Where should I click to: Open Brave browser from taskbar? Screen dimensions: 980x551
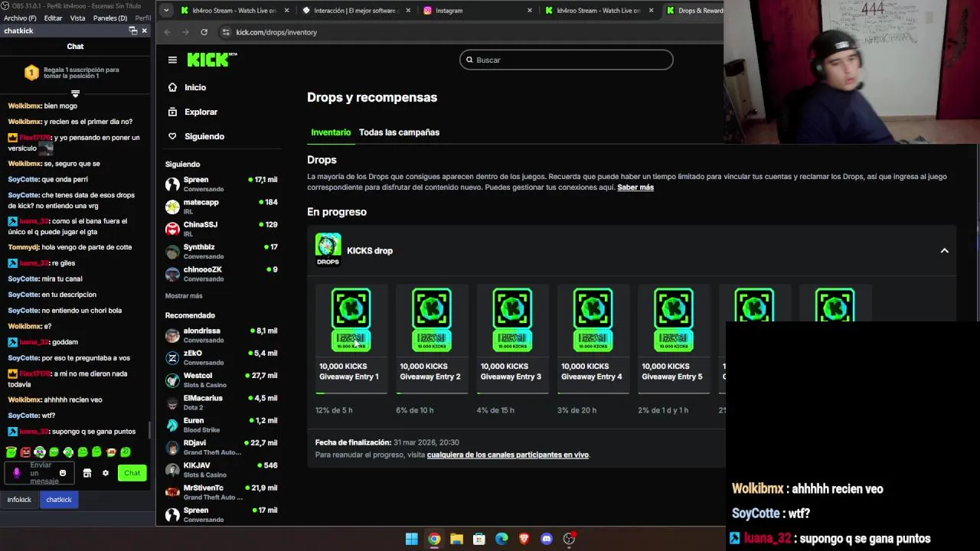524,539
